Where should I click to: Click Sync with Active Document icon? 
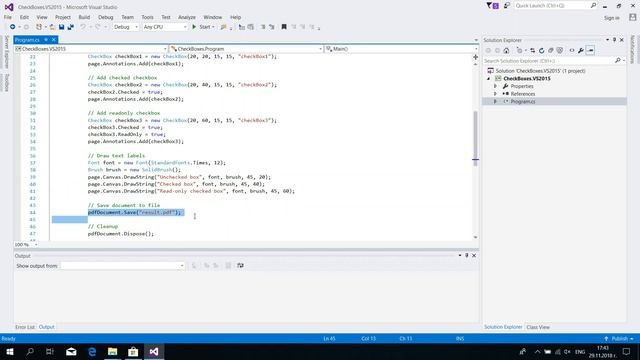532,50
